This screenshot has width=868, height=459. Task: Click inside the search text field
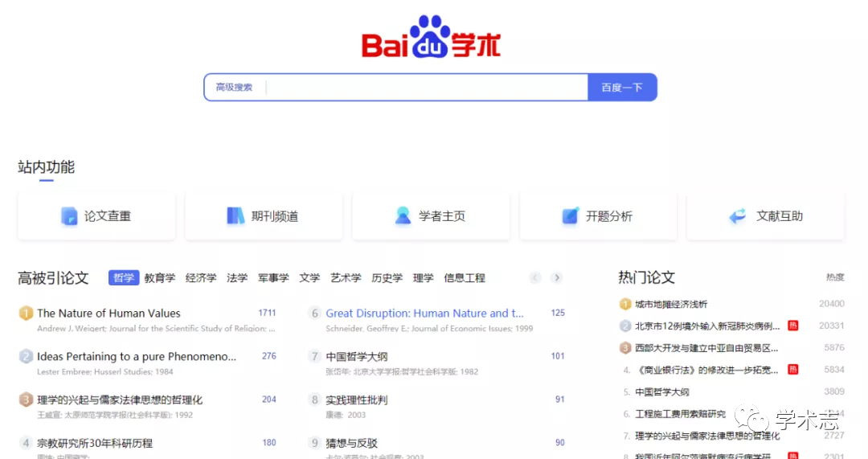click(426, 88)
